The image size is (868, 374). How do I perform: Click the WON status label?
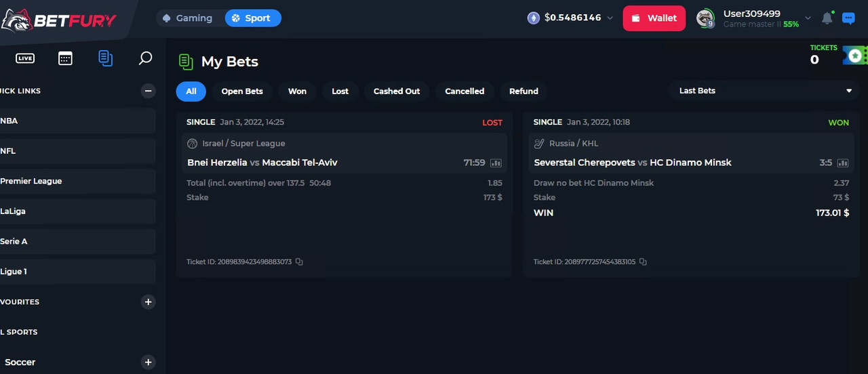click(x=839, y=123)
